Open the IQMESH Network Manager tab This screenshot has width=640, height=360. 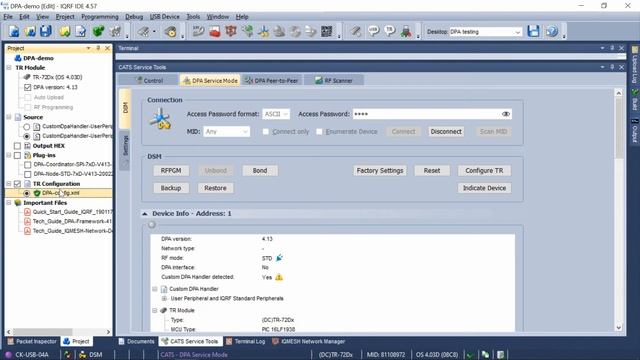click(x=309, y=341)
